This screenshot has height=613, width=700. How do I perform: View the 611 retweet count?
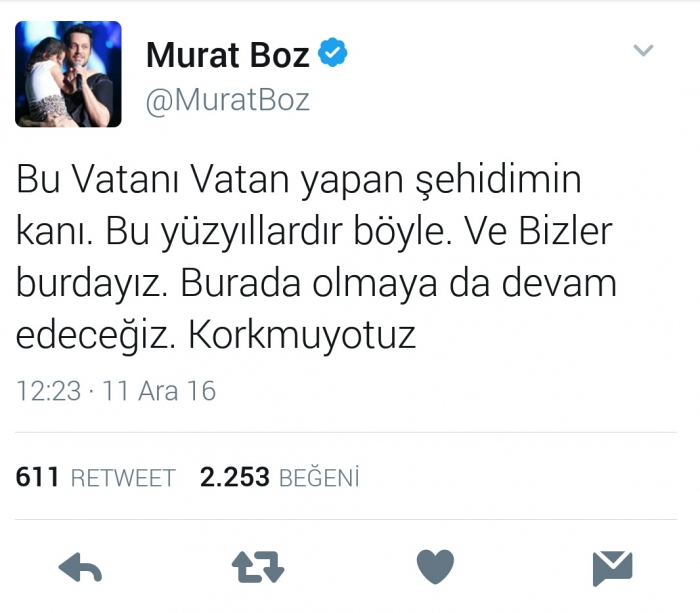pyautogui.click(x=37, y=476)
